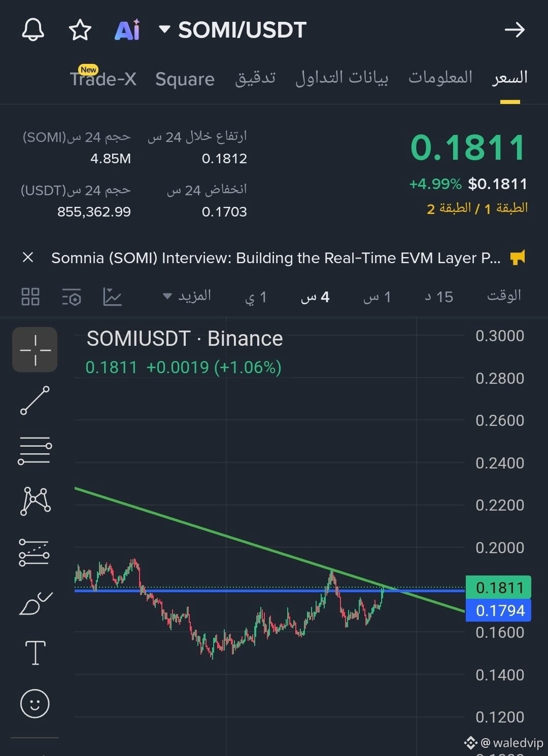Select the السعر tab

click(x=510, y=78)
